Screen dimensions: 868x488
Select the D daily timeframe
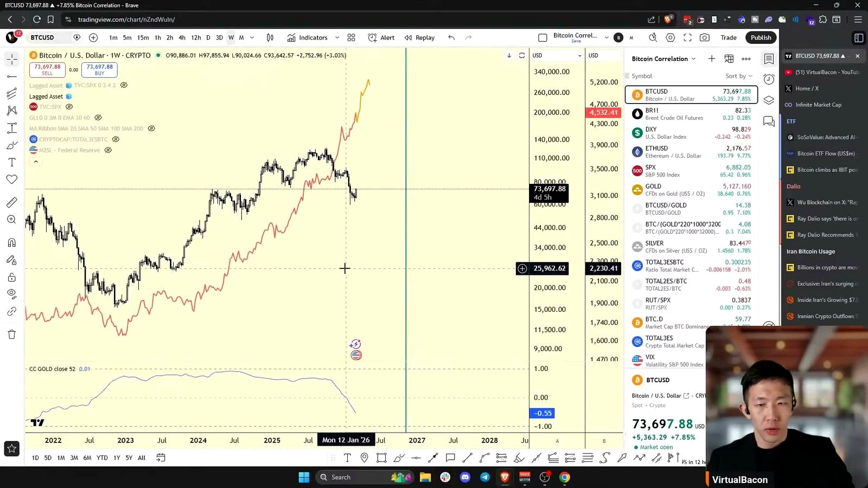point(208,37)
